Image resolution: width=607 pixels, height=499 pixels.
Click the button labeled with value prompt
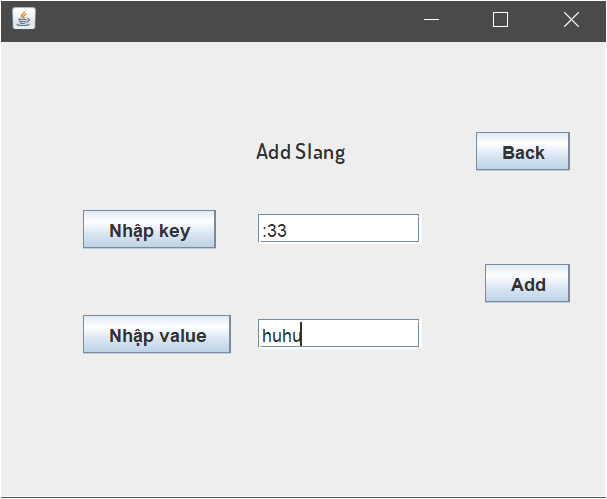(x=157, y=334)
